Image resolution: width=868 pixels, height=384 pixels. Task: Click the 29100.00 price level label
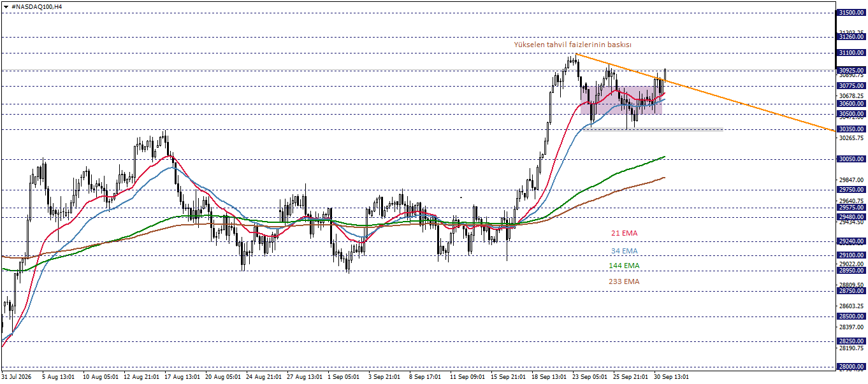point(852,255)
